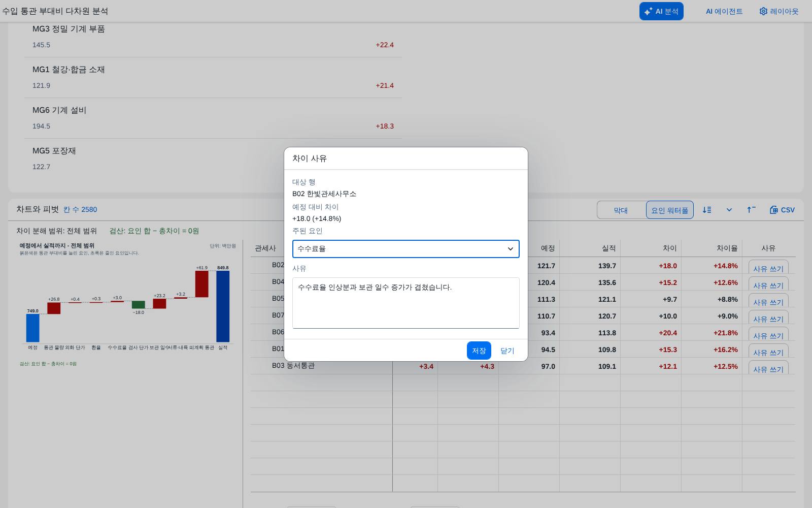
Task: Save the 차이 사유 dialog with 저장
Action: tap(479, 351)
